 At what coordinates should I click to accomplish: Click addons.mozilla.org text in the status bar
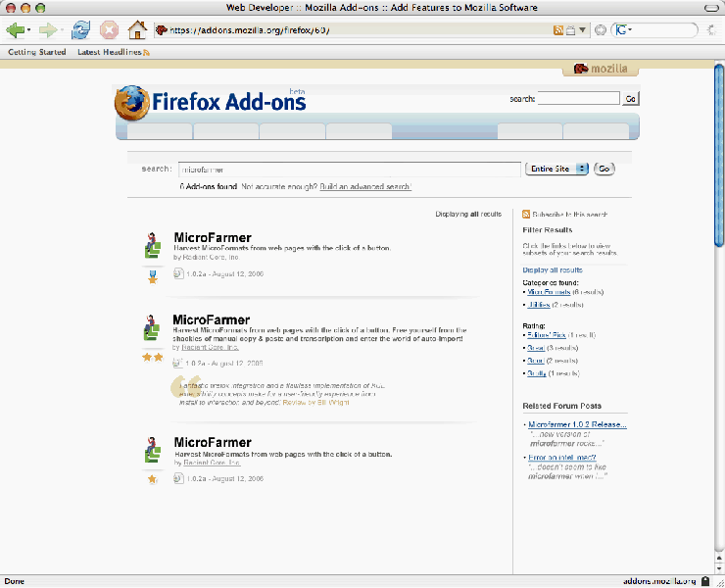coord(659,581)
